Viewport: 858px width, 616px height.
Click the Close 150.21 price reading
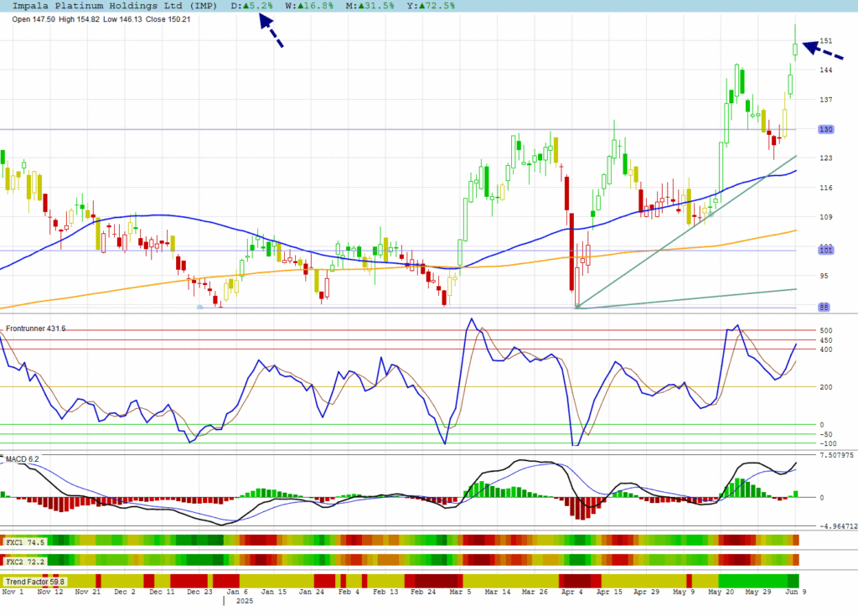pos(168,19)
